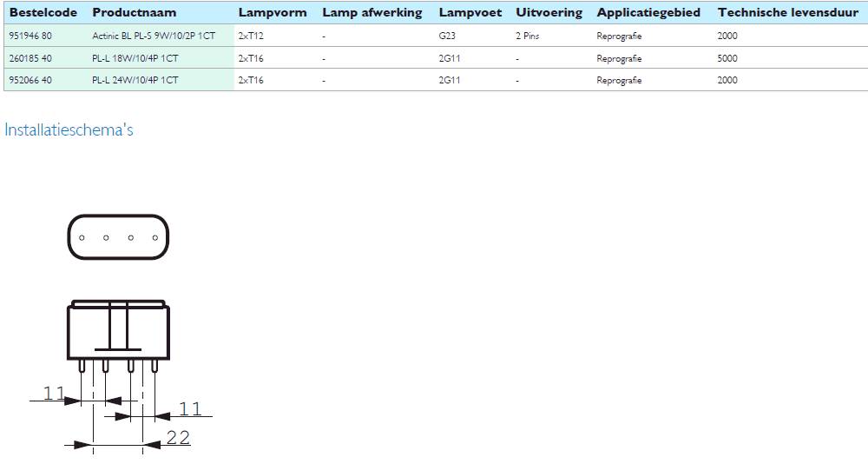The image size is (868, 464).
Task: Click the 22 dimension label in diagram
Action: click(178, 438)
